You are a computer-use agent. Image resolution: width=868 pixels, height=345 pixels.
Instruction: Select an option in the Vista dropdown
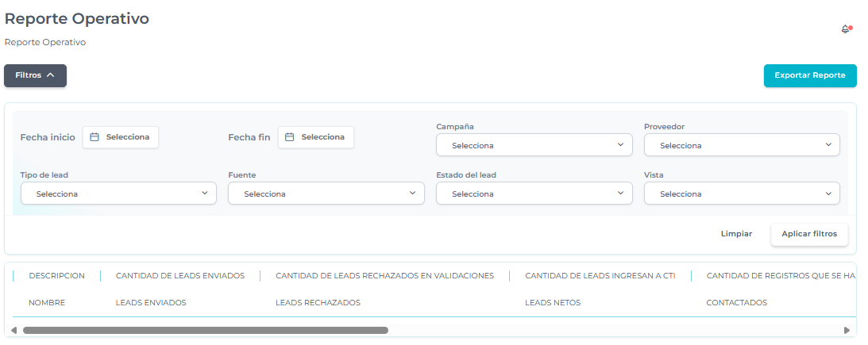tap(742, 194)
